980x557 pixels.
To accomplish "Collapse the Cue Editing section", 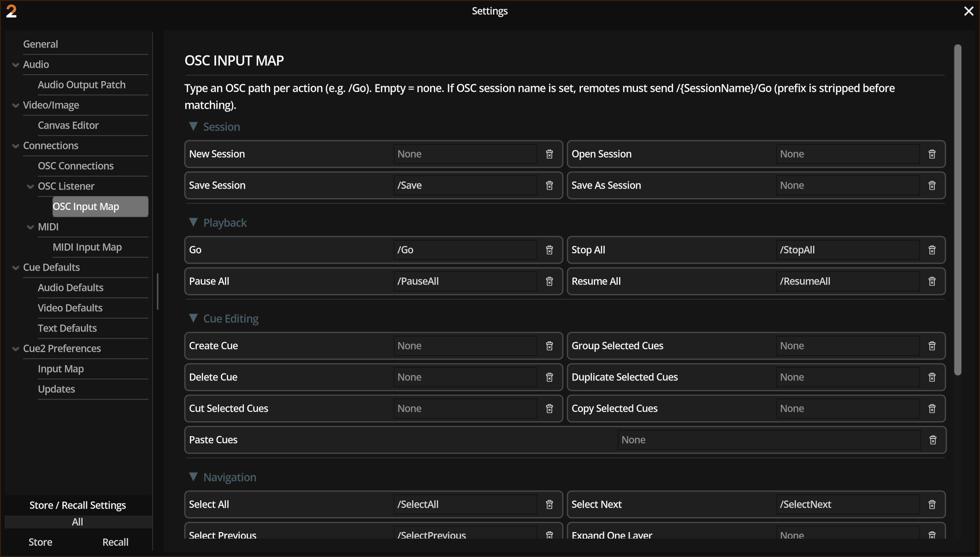I will point(193,318).
